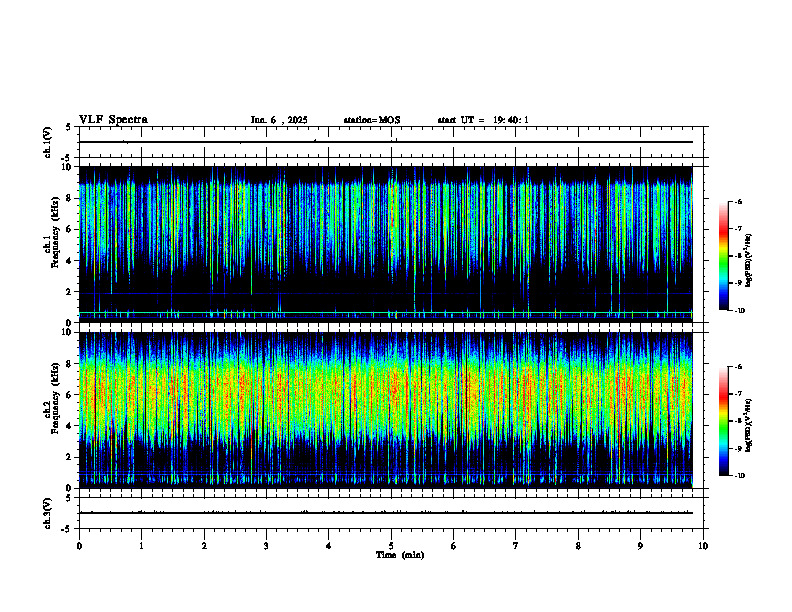The height and width of the screenshot is (612, 792).
Task: Click the ch.3 voltage waveform trace
Action: [x=385, y=513]
